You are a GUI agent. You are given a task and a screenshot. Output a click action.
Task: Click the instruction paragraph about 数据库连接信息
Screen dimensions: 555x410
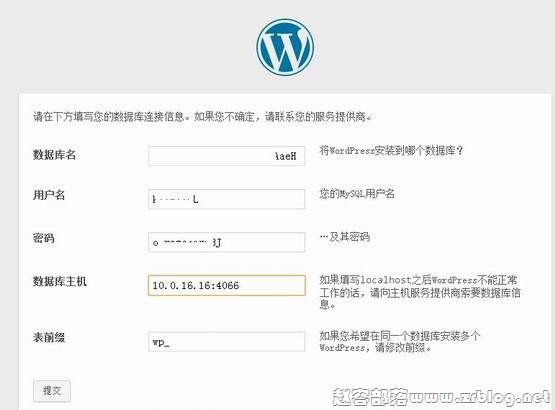click(x=202, y=116)
